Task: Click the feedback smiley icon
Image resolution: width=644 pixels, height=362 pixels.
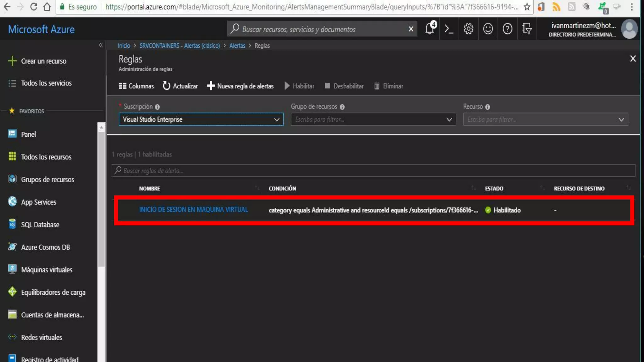Action: (x=488, y=29)
